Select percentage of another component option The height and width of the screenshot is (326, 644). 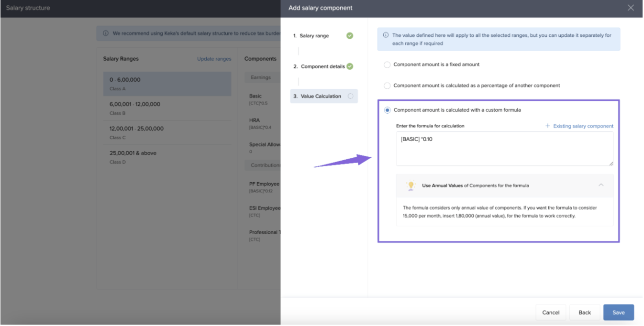pyautogui.click(x=387, y=86)
